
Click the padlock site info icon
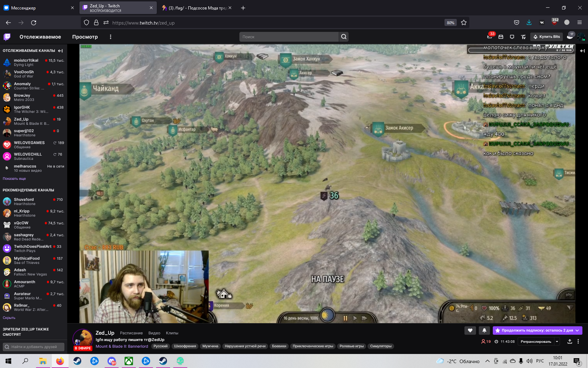coord(96,23)
